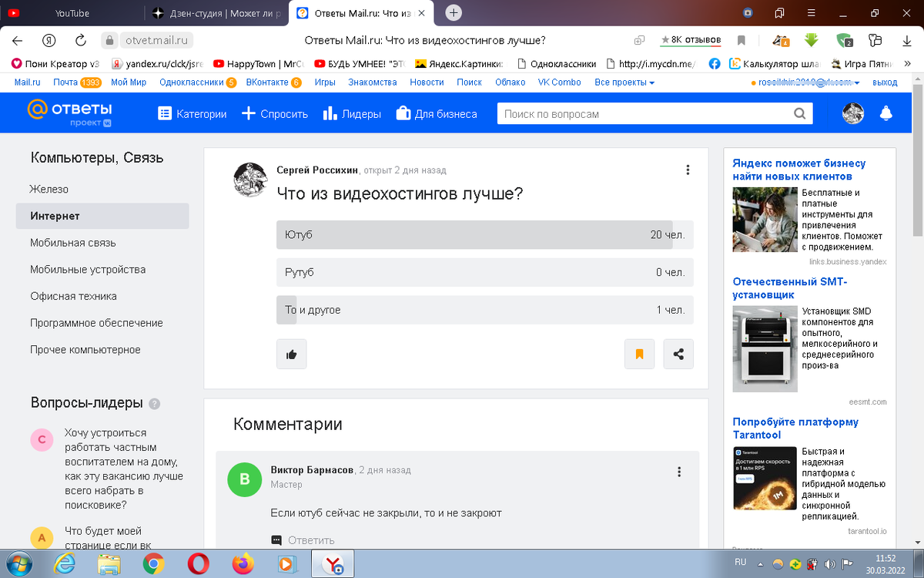The width and height of the screenshot is (924, 578).
Task: Click Ответить under Виктор Бармасов's comment
Action: pyautogui.click(x=303, y=540)
